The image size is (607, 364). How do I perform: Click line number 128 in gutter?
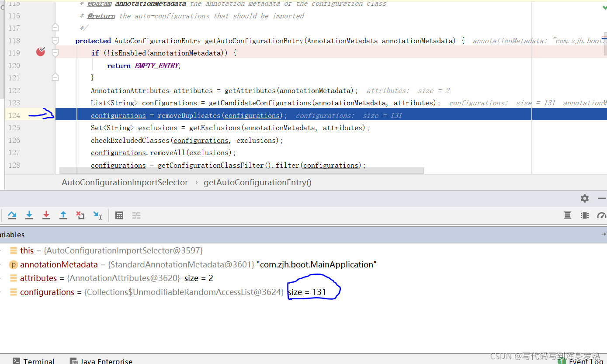pyautogui.click(x=14, y=165)
